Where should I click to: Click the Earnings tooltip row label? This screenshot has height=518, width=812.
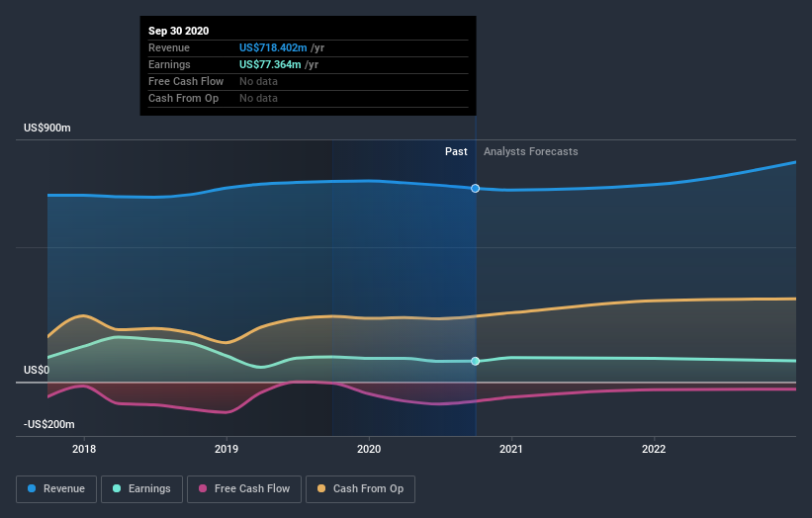point(169,64)
